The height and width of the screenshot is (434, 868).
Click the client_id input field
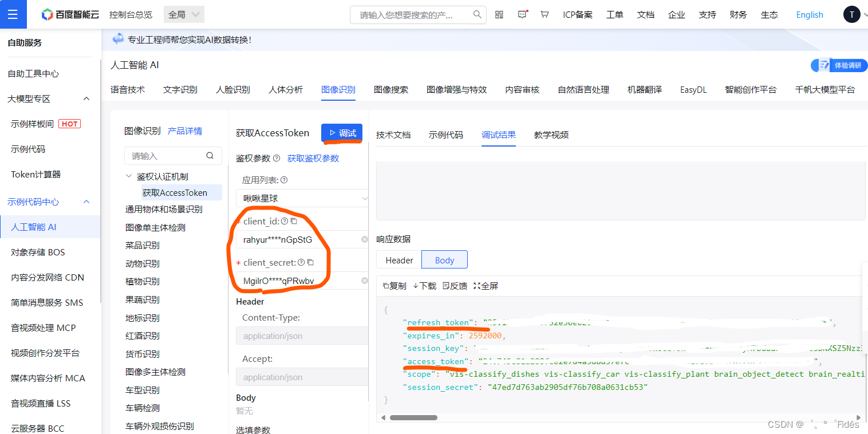tap(302, 239)
